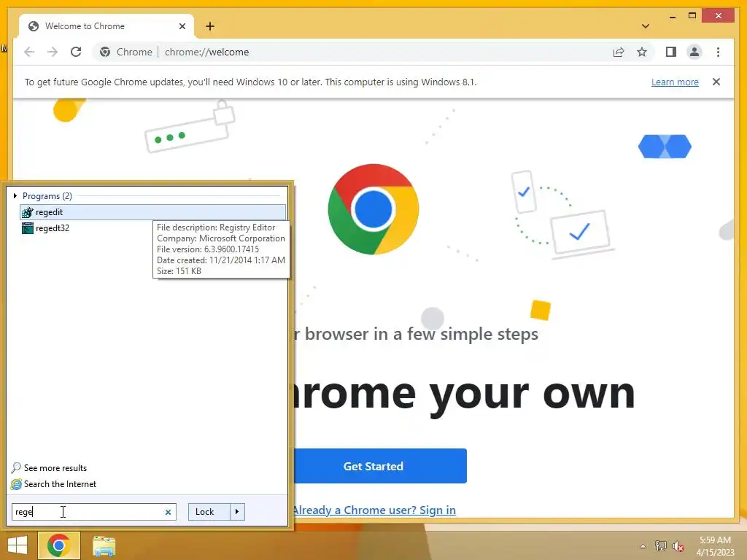The height and width of the screenshot is (560, 747).
Task: Open the Learn more link
Action: click(675, 82)
